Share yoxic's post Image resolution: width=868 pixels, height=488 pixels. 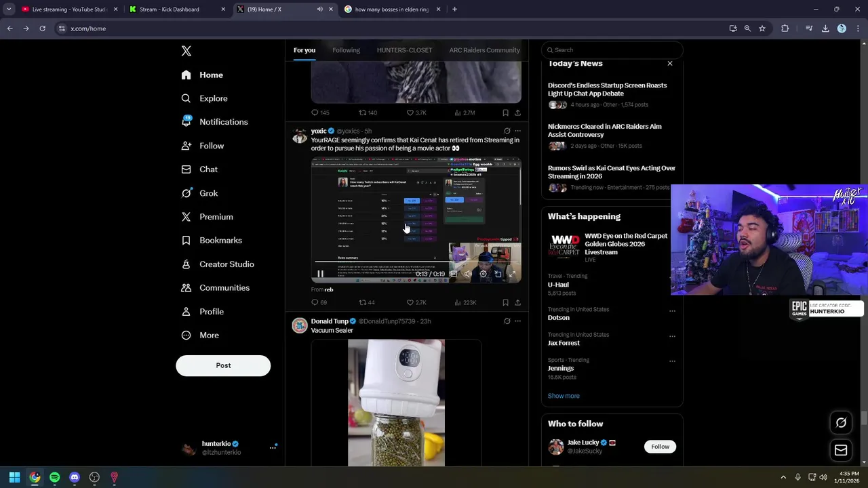coord(517,302)
